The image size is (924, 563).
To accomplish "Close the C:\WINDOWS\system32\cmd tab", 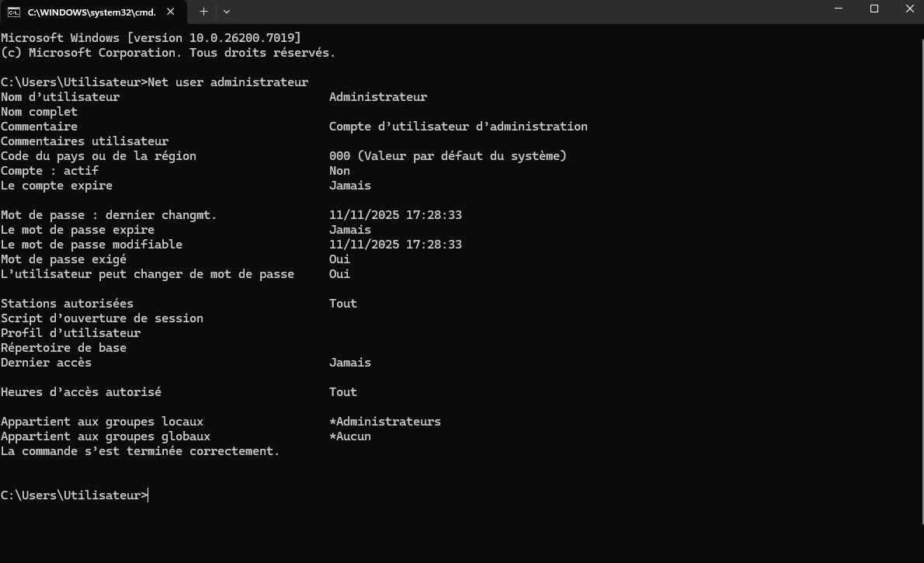I will point(170,11).
